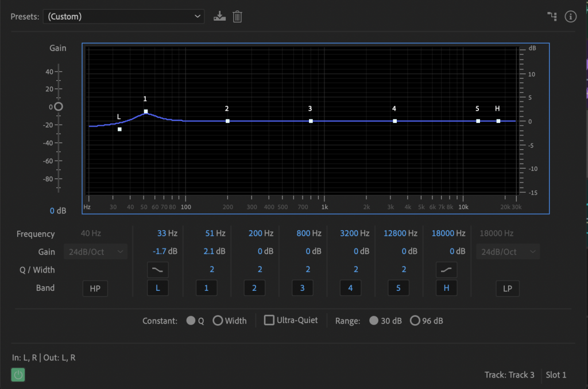
Task: Click the 2.1 dB gain value for band 1
Action: tap(213, 251)
